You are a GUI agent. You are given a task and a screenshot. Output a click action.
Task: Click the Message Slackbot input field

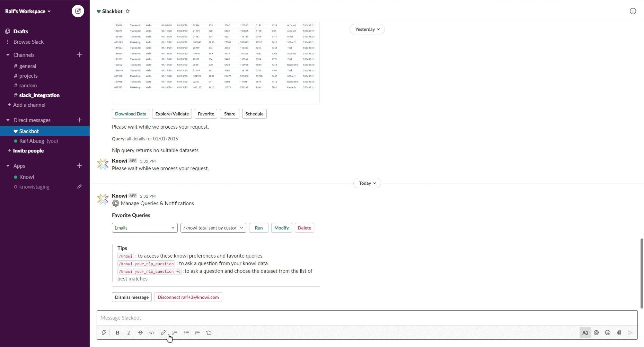pos(346,318)
